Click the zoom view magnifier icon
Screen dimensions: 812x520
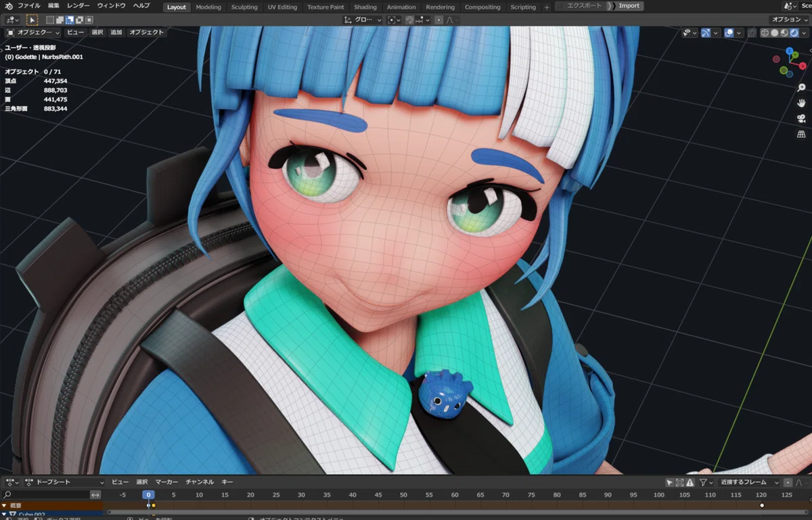click(801, 88)
